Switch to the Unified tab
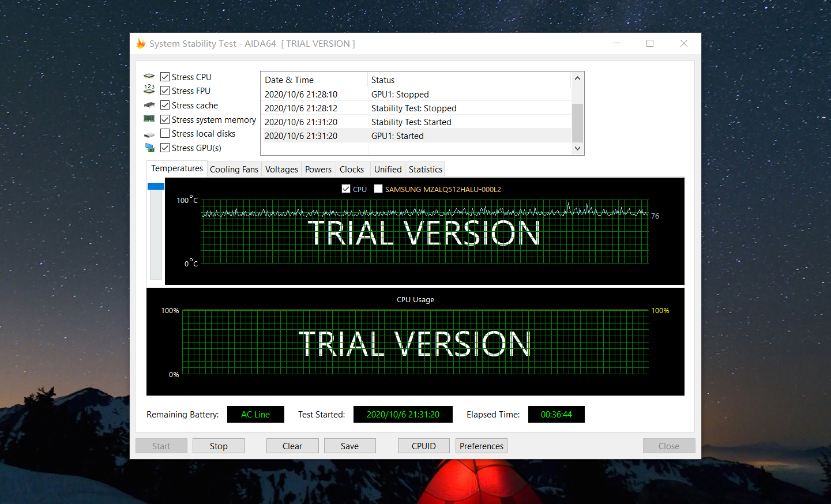831x504 pixels. pyautogui.click(x=388, y=170)
